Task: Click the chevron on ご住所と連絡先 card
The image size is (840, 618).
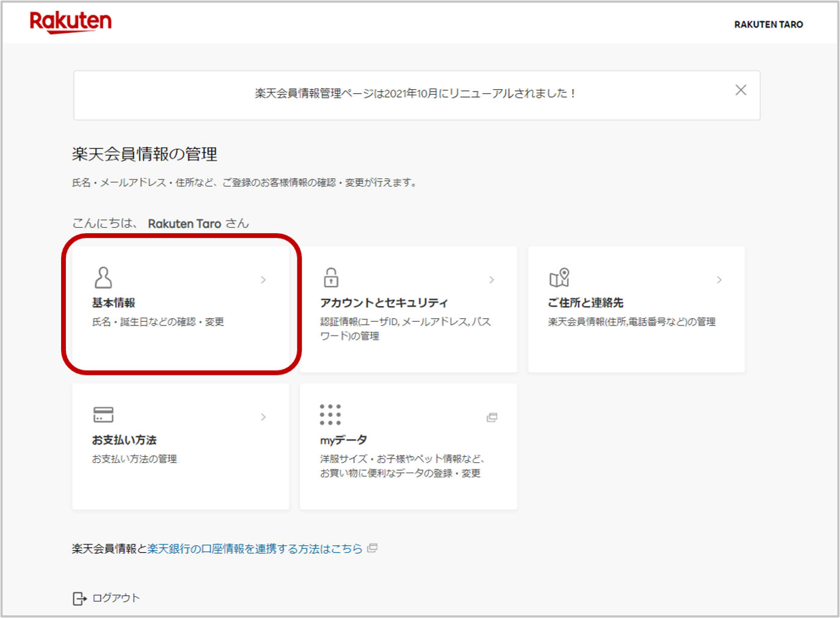Action: (x=720, y=280)
